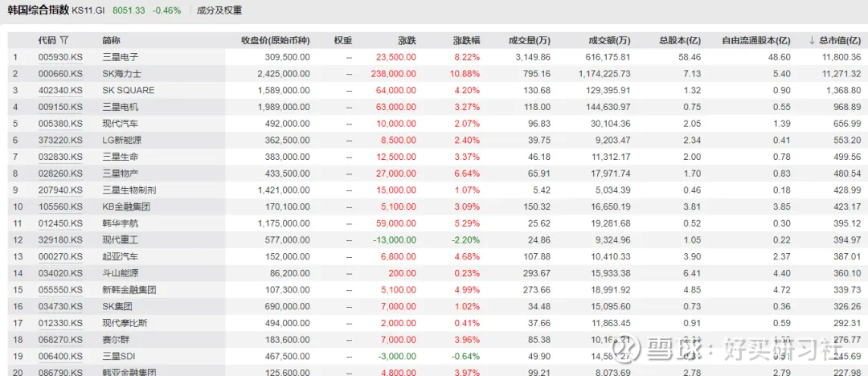The image size is (868, 376).
Task: Open stock code 006400.KS
Action: coord(60,356)
